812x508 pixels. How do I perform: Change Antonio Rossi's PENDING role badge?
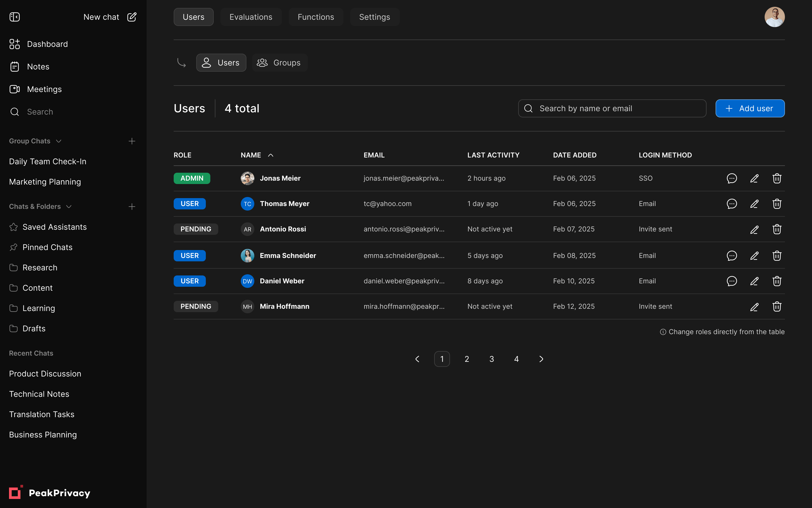(196, 229)
